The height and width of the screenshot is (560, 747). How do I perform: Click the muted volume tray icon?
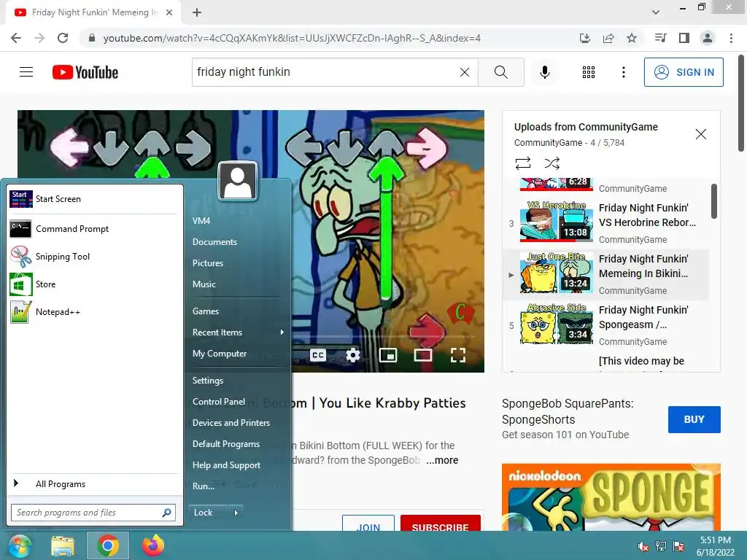coord(643,546)
